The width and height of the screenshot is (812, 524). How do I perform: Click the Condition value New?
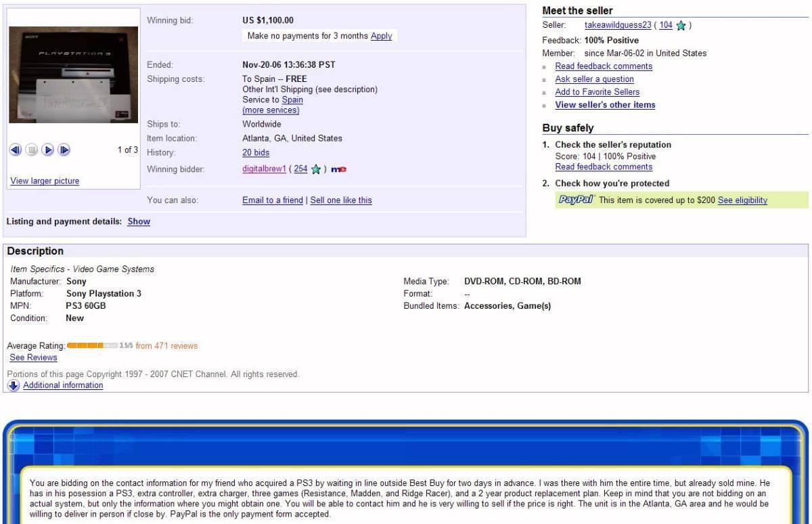[75, 318]
